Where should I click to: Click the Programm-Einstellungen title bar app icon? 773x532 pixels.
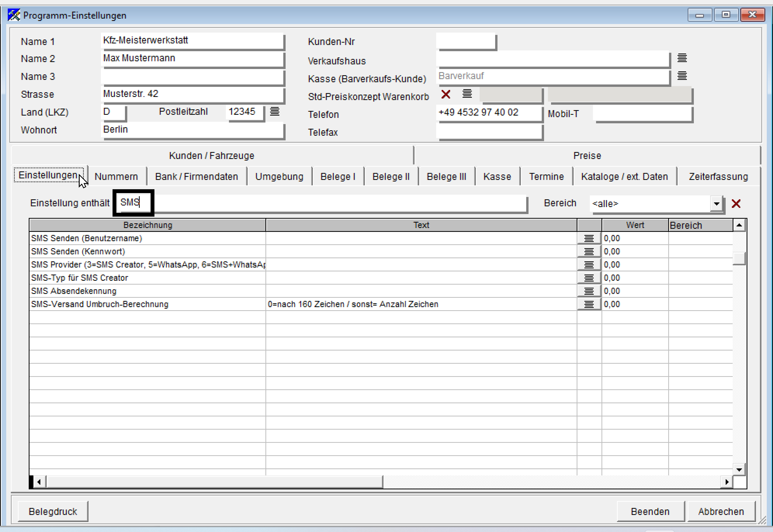14,15
